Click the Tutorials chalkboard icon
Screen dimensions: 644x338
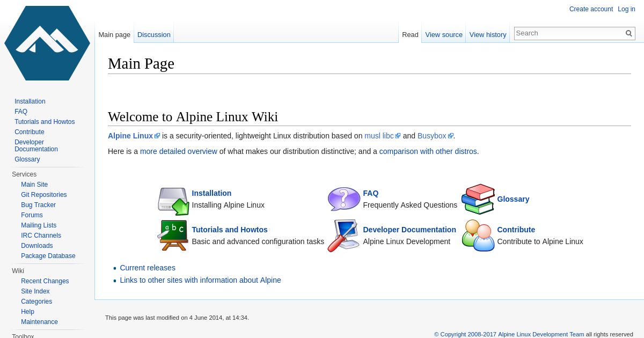[x=173, y=235]
